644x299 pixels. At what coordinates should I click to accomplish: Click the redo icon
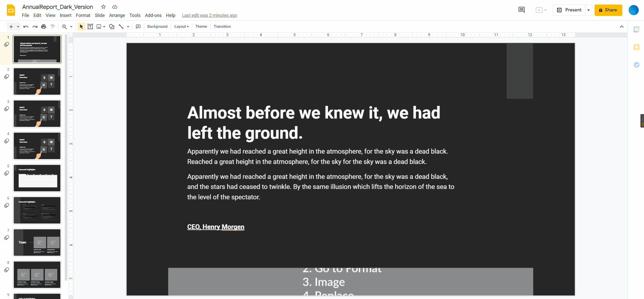35,26
